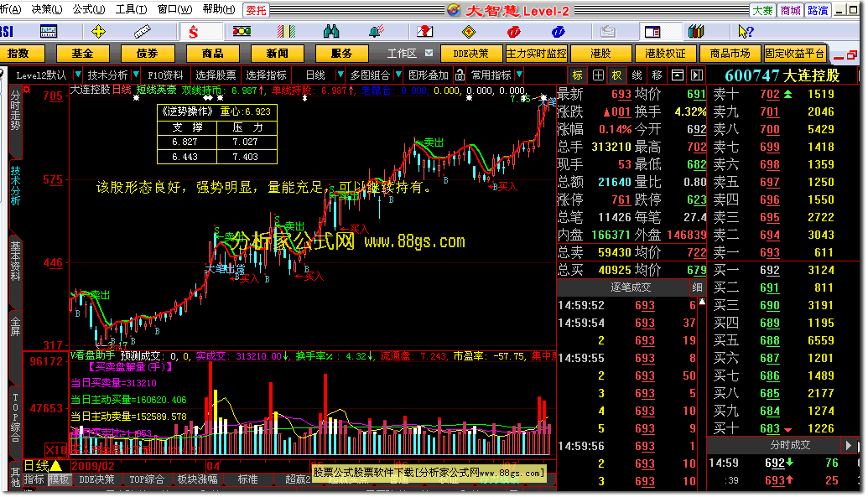Toggle the 模板 template mode button
Image resolution: width=868 pixels, height=497 pixels.
(60, 479)
